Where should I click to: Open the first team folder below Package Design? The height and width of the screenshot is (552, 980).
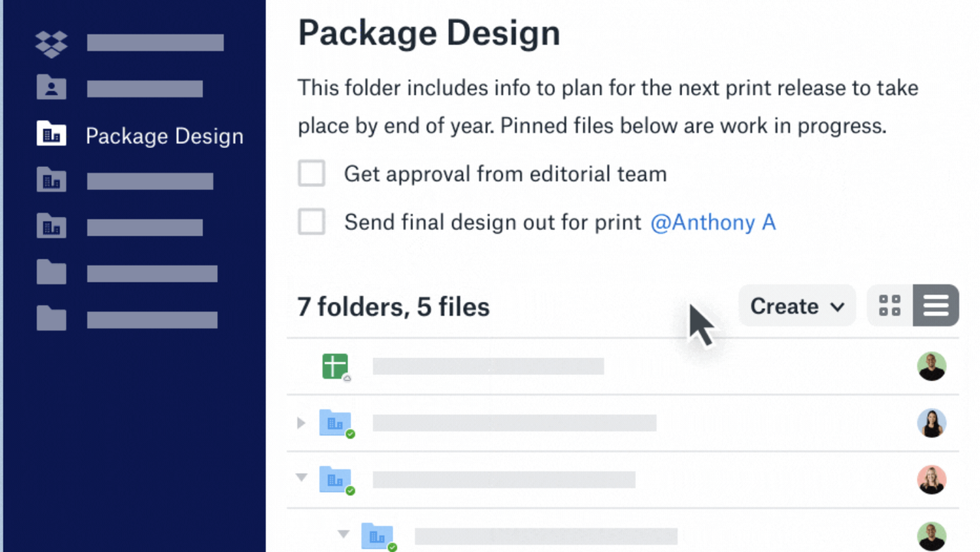click(x=51, y=181)
